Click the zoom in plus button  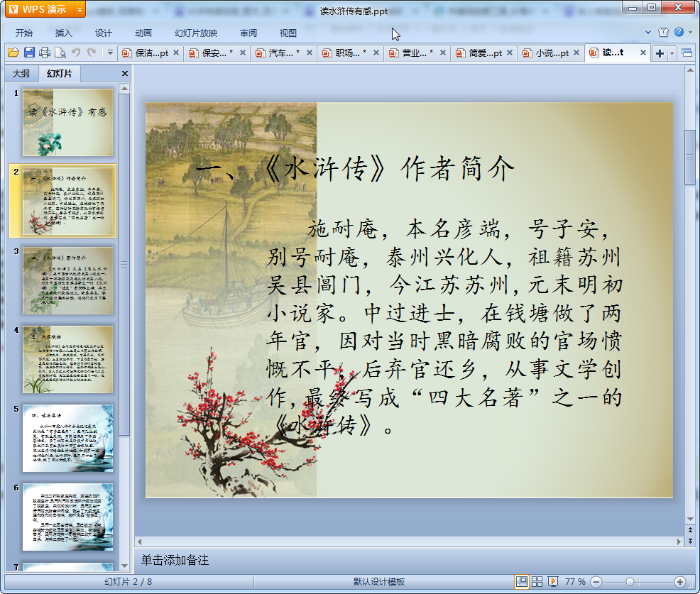[x=679, y=582]
